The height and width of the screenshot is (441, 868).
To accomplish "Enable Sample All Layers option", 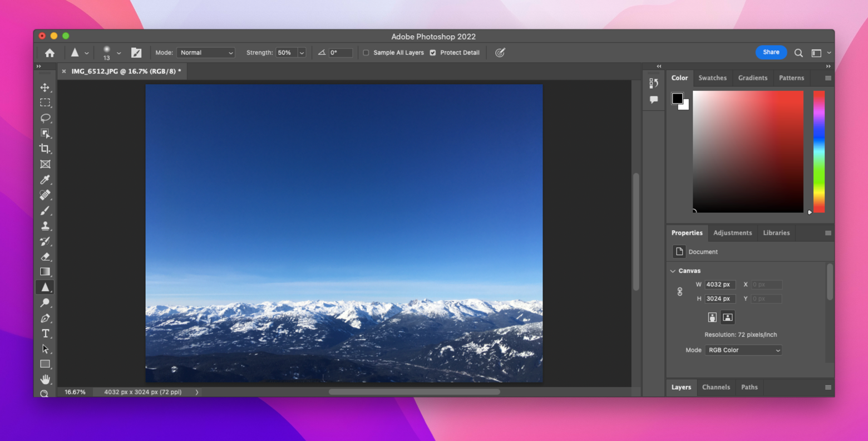I will click(x=366, y=52).
